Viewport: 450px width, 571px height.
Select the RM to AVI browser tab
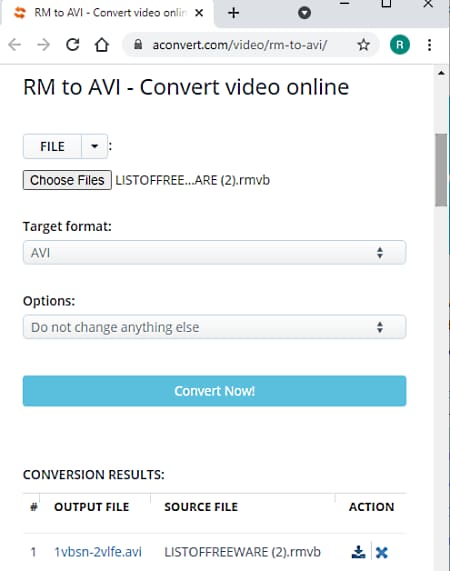108,13
